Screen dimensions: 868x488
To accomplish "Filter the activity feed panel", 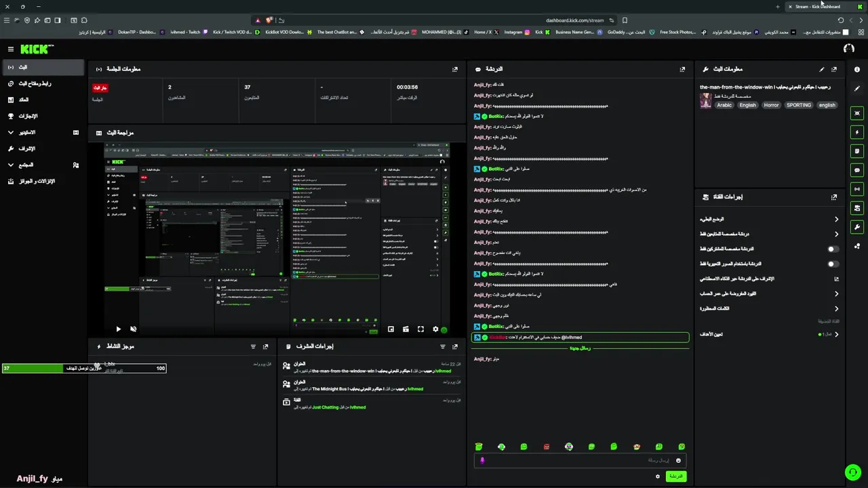I will point(254,346).
